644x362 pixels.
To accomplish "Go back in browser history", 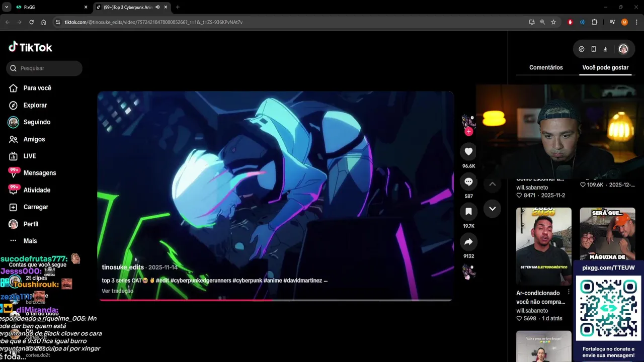I will (x=8, y=22).
